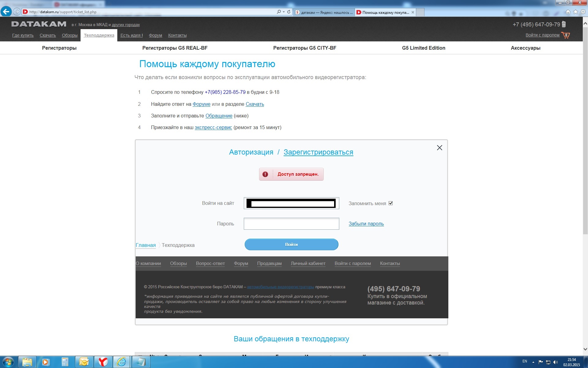Expand the address bar search dropdown arrow
Screen dimensions: 588x368
pos(284,12)
